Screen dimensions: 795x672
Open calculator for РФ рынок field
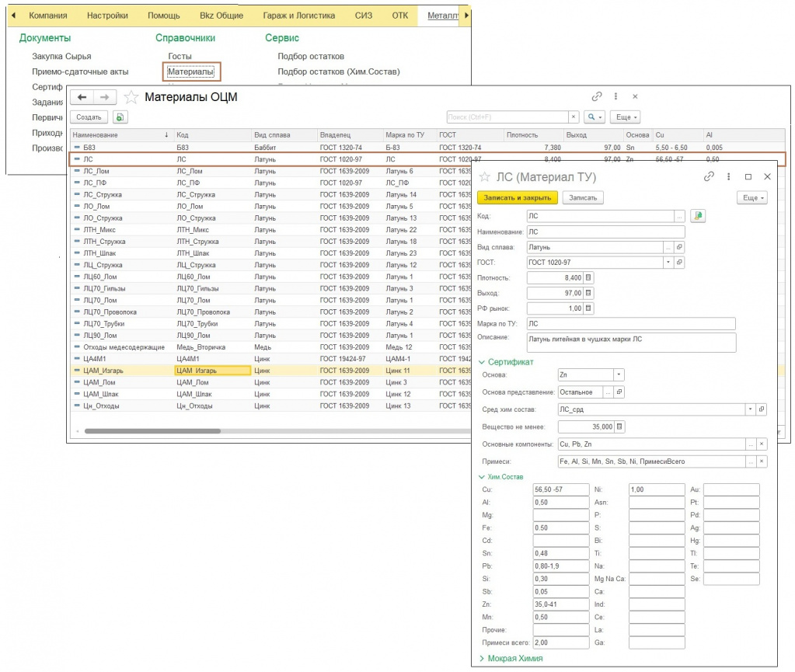click(588, 308)
